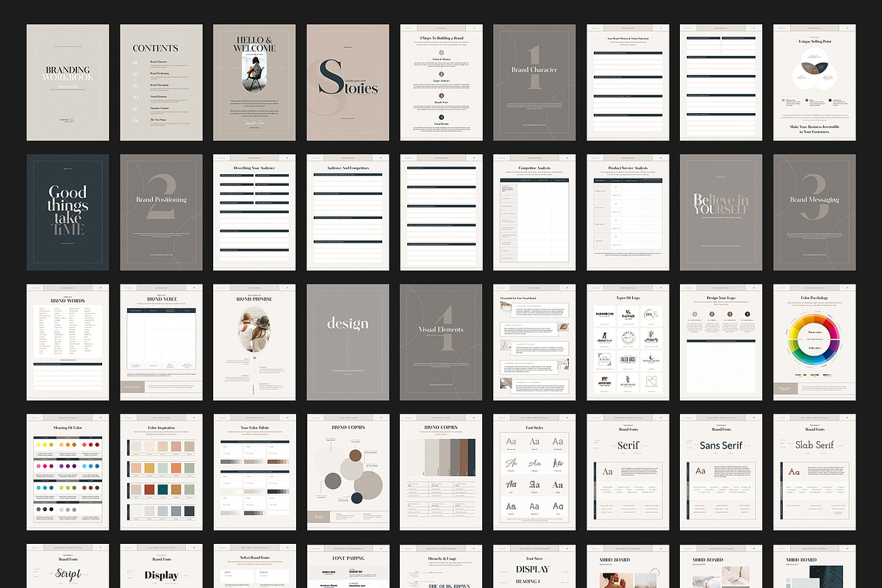Image resolution: width=882 pixels, height=588 pixels.
Task: Open the Product/Service Analysis page
Action: (x=628, y=212)
